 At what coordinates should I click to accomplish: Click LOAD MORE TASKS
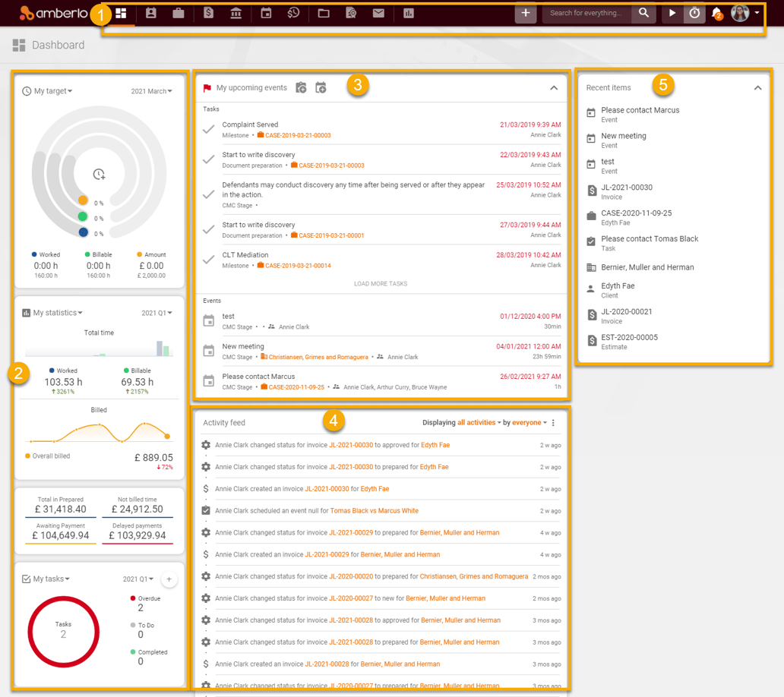tap(381, 284)
